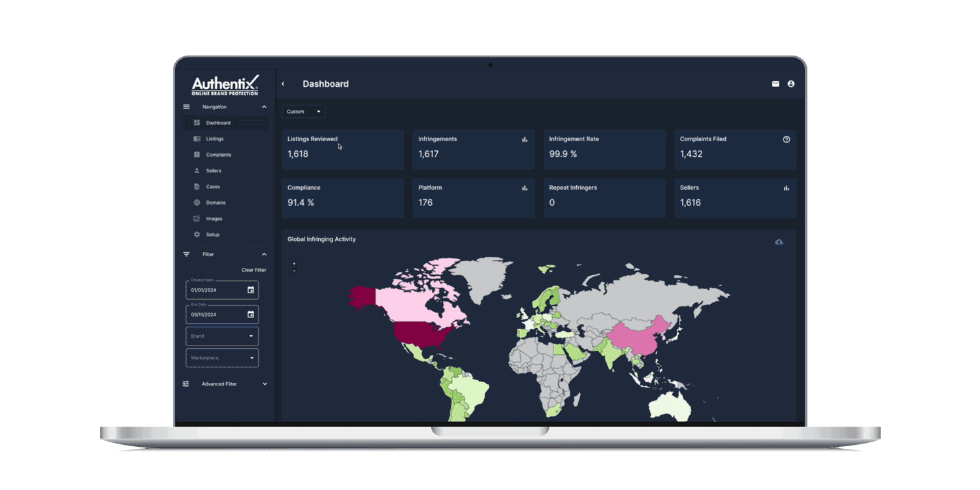
Task: Click the 1,618 listings reviewed value
Action: [x=298, y=154]
